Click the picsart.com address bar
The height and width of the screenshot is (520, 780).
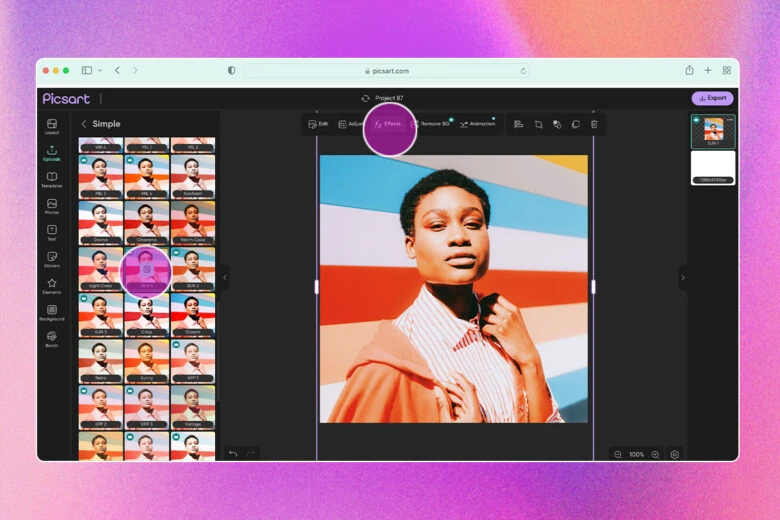coord(387,71)
